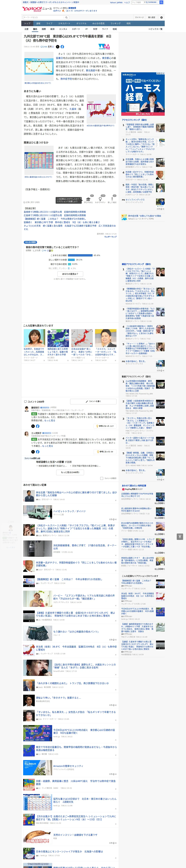186x868 pixels.
Task: Click 記事に関する報告 report link
Action: click(x=32, y=202)
